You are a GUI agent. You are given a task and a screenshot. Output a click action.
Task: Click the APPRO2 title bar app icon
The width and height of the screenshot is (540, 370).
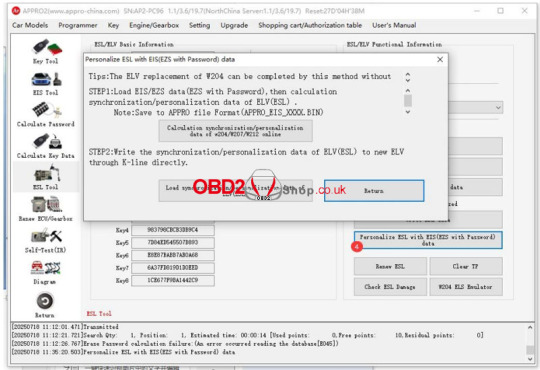[16, 11]
